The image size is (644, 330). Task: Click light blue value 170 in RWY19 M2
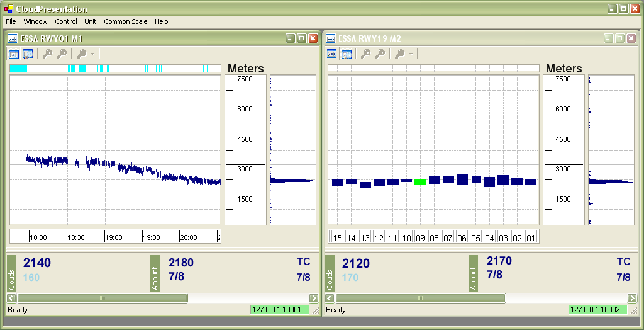(350, 277)
